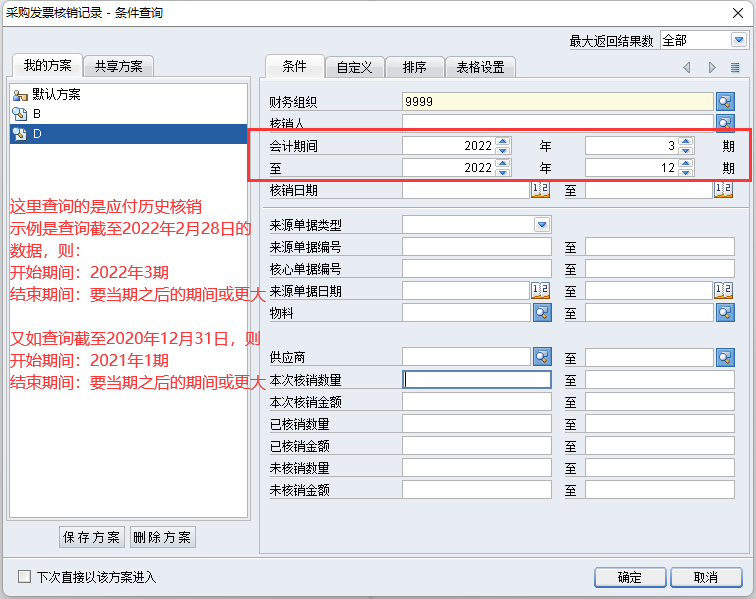Open the 财务组织 lookup icon
756x599 pixels.
pos(725,101)
